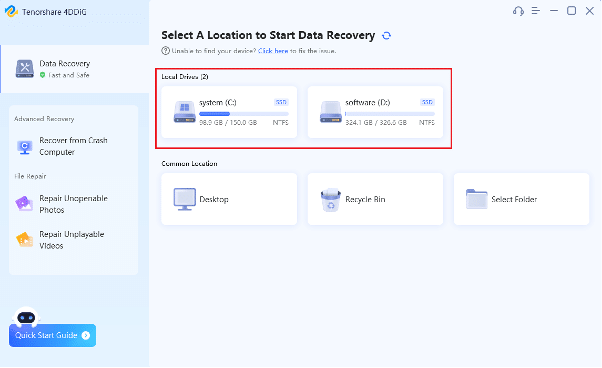Click the system drive size text
Screen dimensions: 602x368
[x=228, y=123]
